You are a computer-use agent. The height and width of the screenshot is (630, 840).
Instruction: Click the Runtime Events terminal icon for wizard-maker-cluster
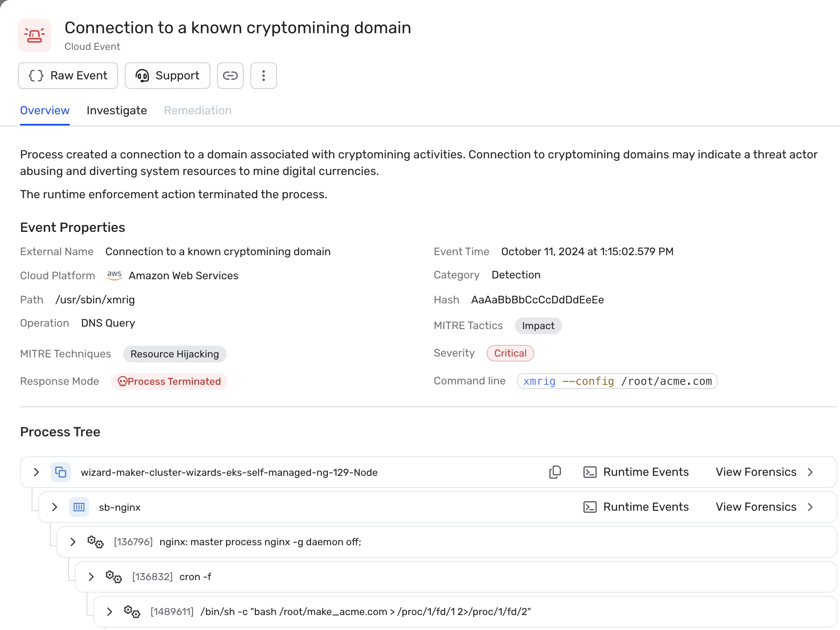click(x=590, y=472)
